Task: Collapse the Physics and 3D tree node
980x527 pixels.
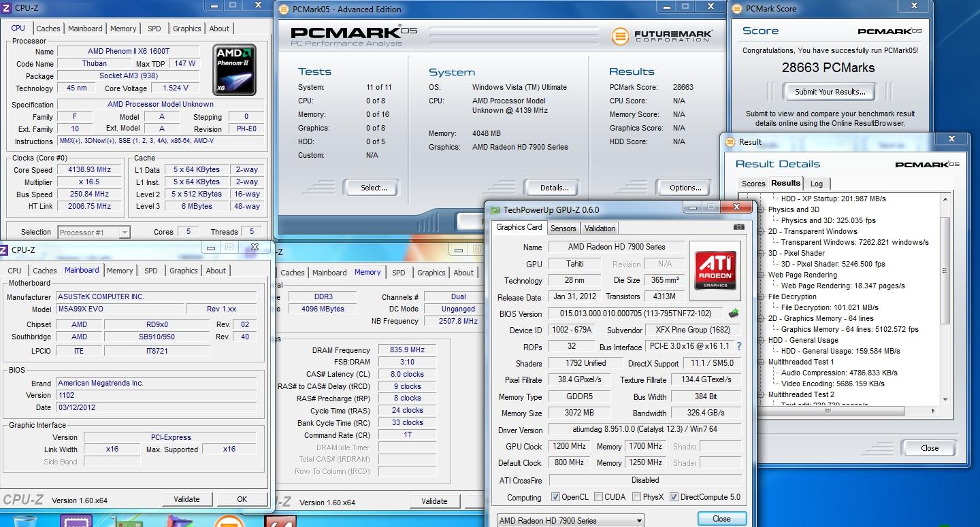Action: (x=762, y=209)
